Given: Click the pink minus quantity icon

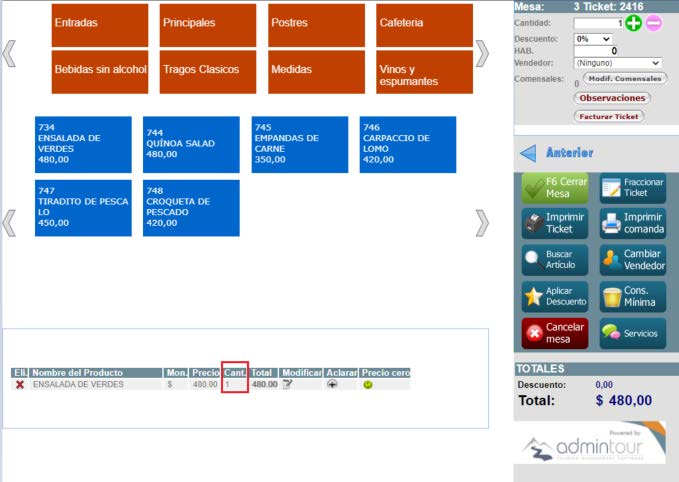Looking at the screenshot, I should [653, 23].
